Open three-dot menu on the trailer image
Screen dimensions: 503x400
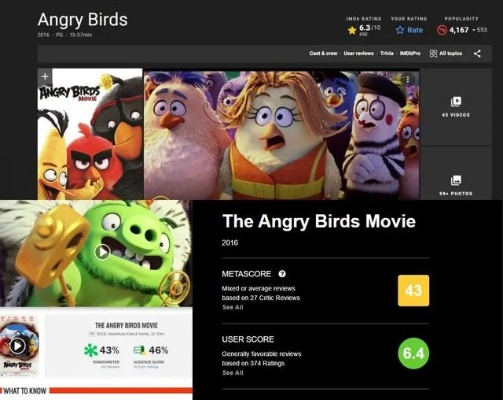click(x=407, y=79)
